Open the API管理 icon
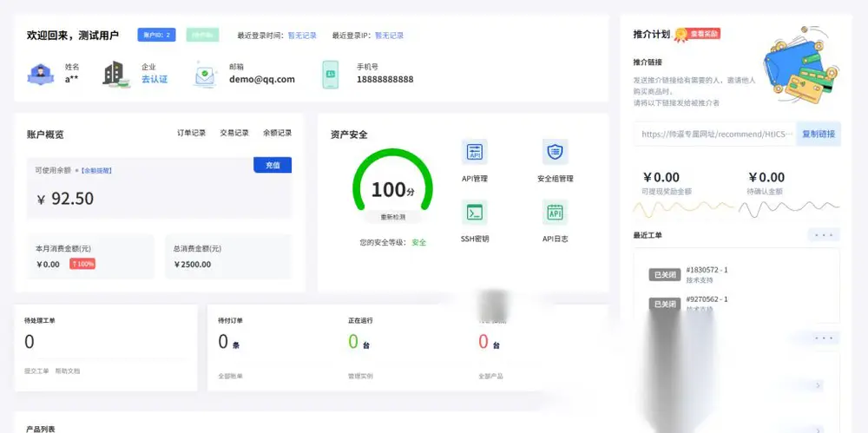Viewport: 868px width, 433px height. [x=475, y=152]
